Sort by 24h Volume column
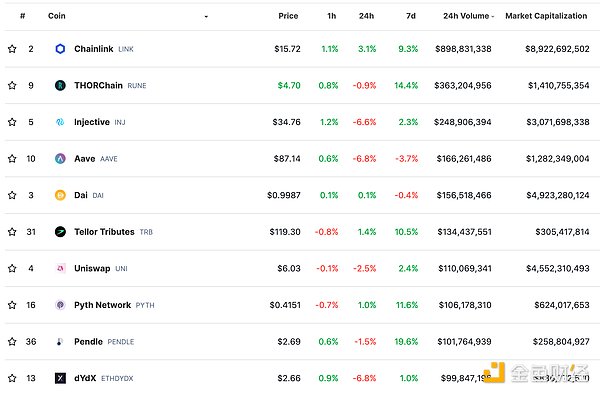The width and height of the screenshot is (600, 394). [468, 16]
